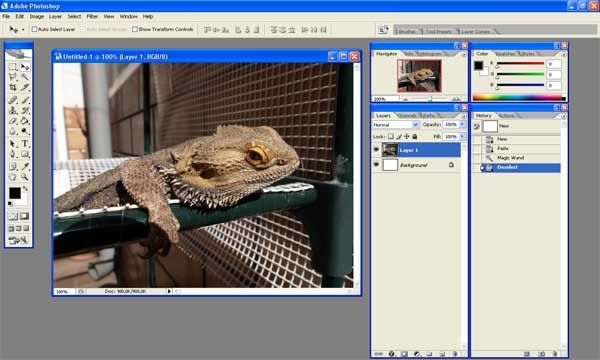Screen dimensions: 600x360
Task: Click foreground color in toolbox
Action: click(x=15, y=193)
